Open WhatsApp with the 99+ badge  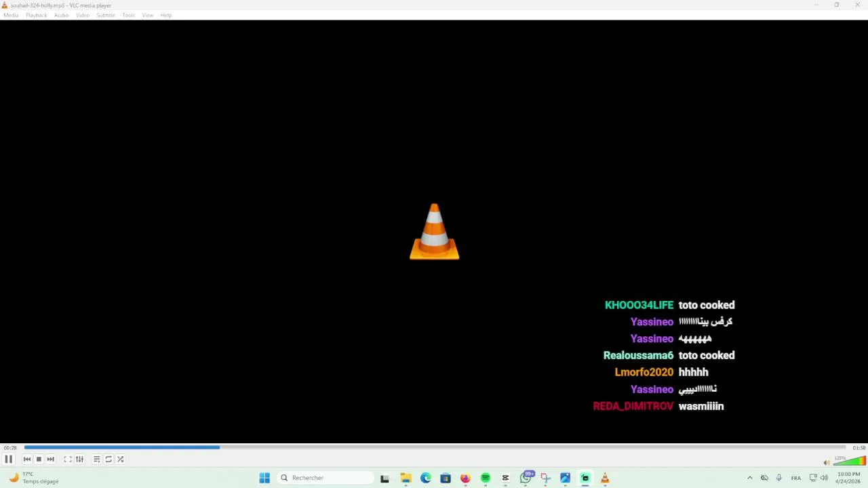[x=526, y=477]
